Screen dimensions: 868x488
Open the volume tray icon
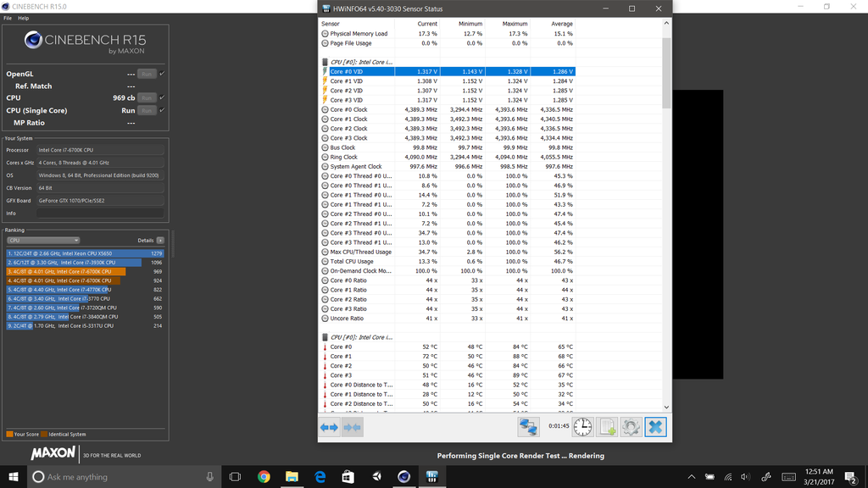pyautogui.click(x=746, y=477)
